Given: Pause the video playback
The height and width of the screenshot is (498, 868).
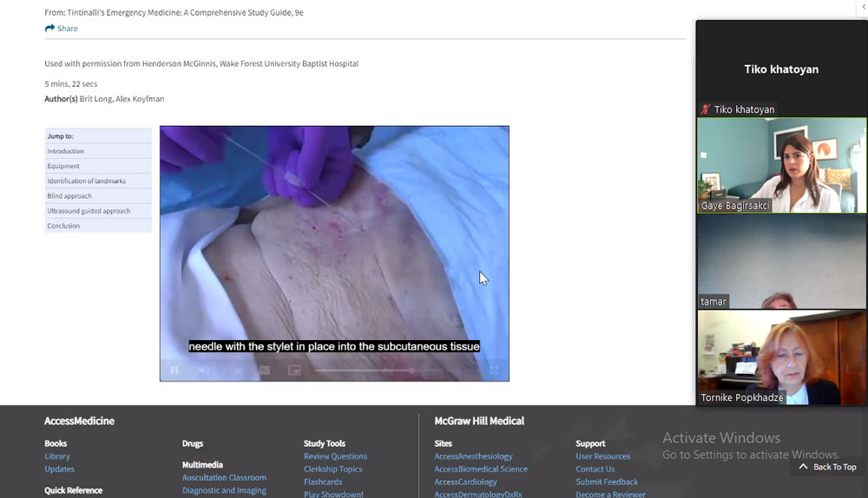Looking at the screenshot, I should pyautogui.click(x=174, y=370).
